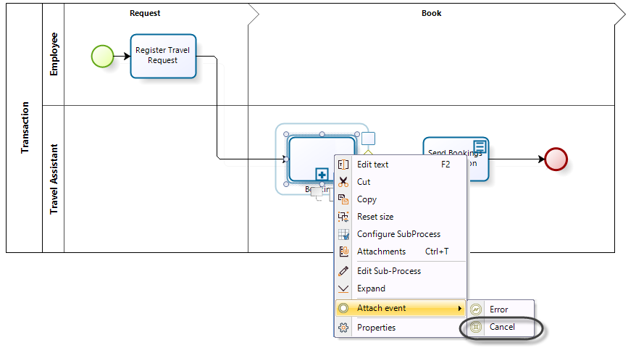Click the pencil icon for Edit Sub-Process
The image size is (644, 353).
click(343, 271)
